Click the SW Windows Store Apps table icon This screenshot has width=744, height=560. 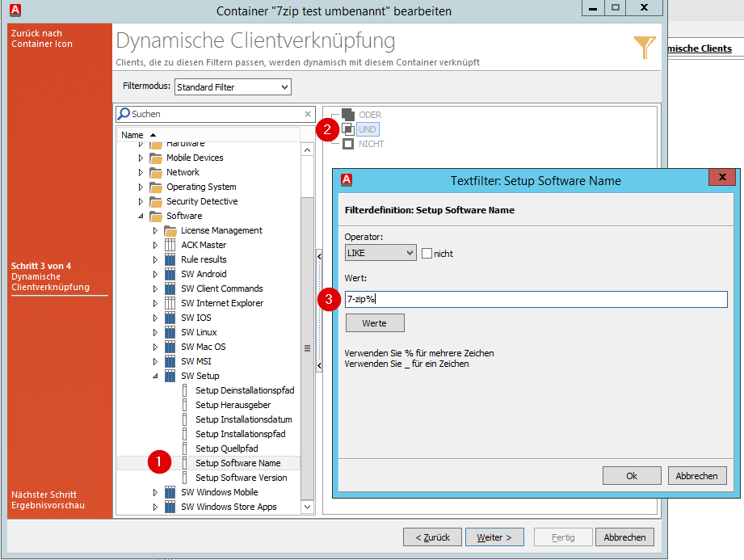pyautogui.click(x=170, y=507)
